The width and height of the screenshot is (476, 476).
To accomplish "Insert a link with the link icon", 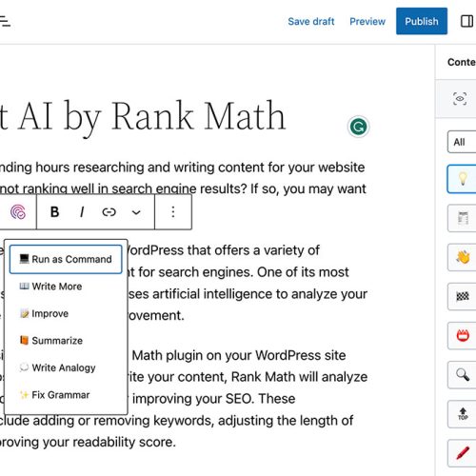I will click(x=109, y=211).
